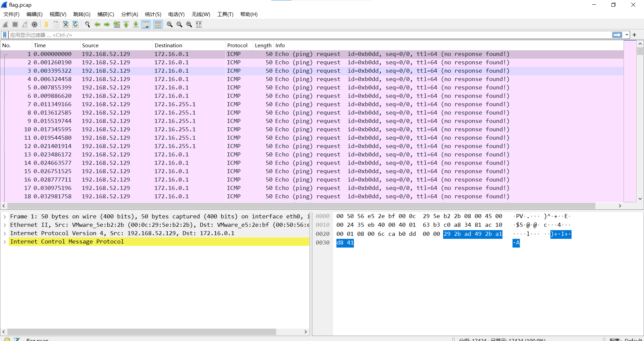Reload the capture file icon
Viewport: 644px width, 341px height.
point(75,24)
